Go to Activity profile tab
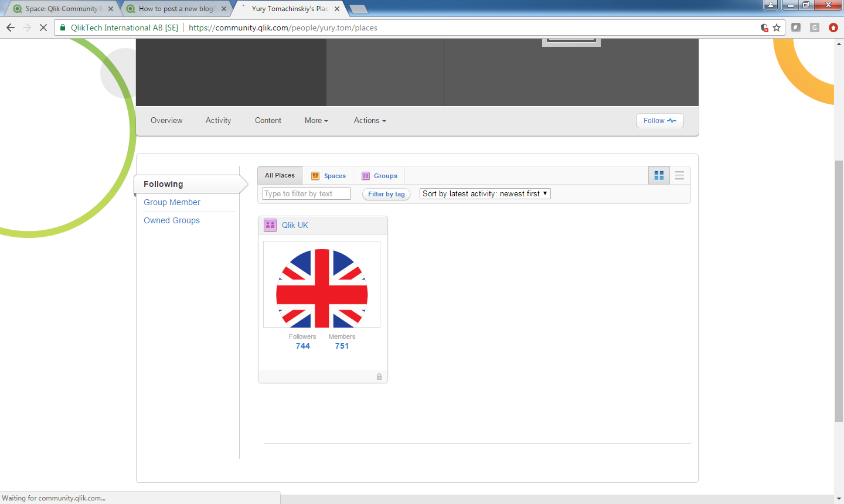 pyautogui.click(x=218, y=120)
